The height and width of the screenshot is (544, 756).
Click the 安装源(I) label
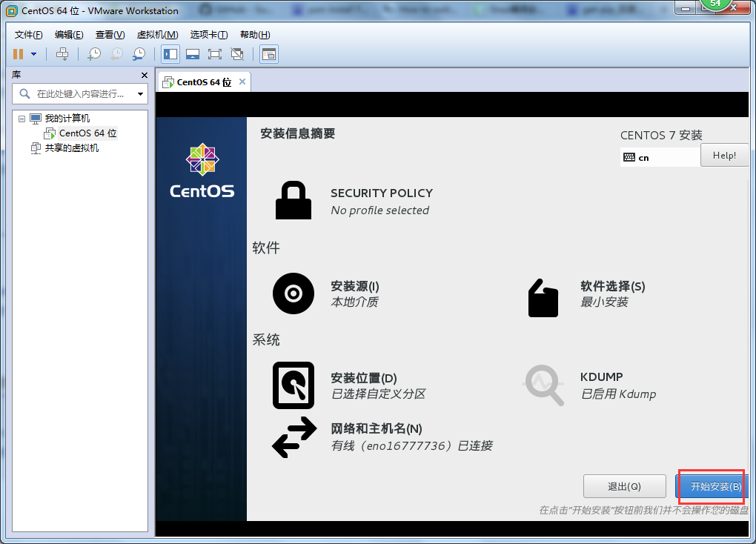point(355,286)
